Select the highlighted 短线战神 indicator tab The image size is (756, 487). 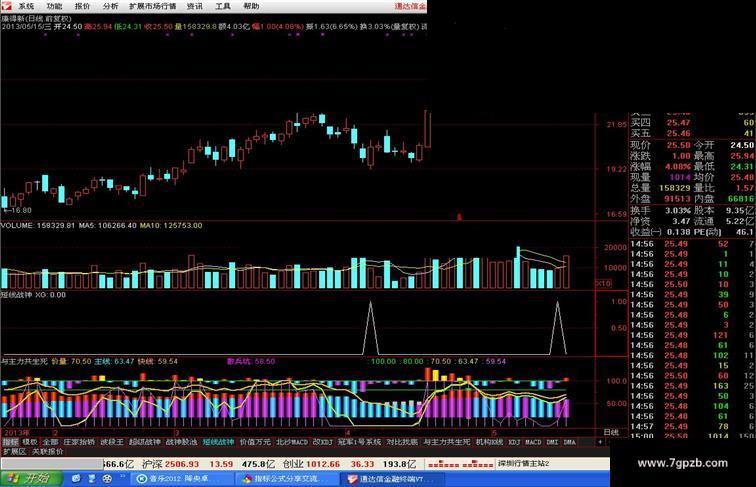218,442
